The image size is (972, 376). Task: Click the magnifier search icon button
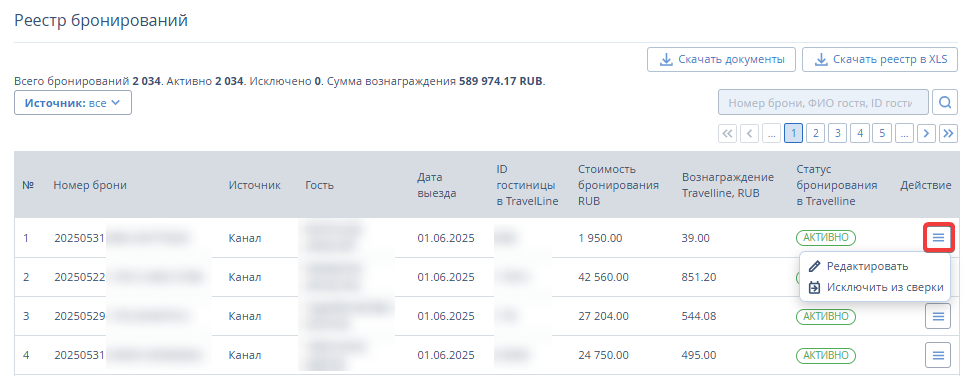tap(945, 102)
